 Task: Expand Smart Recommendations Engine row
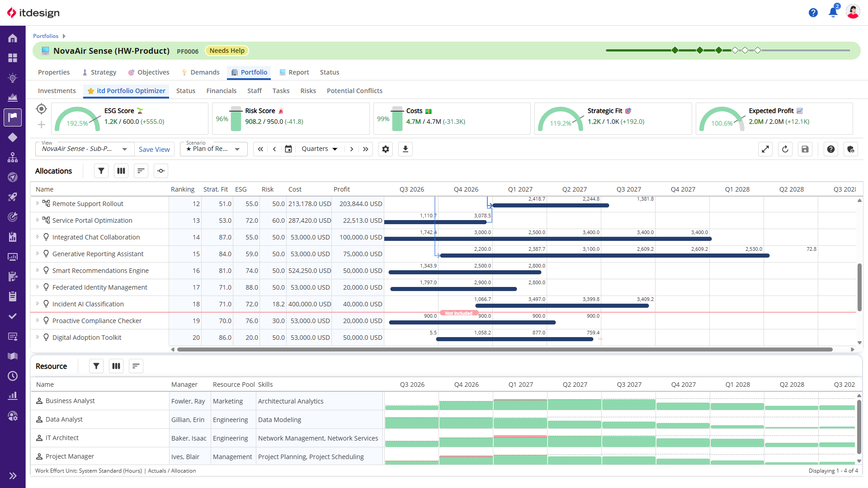click(38, 271)
